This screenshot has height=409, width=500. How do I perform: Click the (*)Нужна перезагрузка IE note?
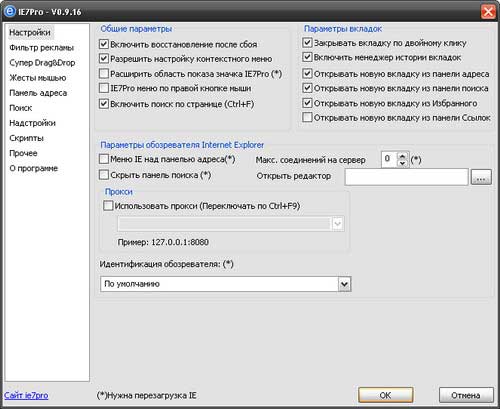pyautogui.click(x=146, y=395)
